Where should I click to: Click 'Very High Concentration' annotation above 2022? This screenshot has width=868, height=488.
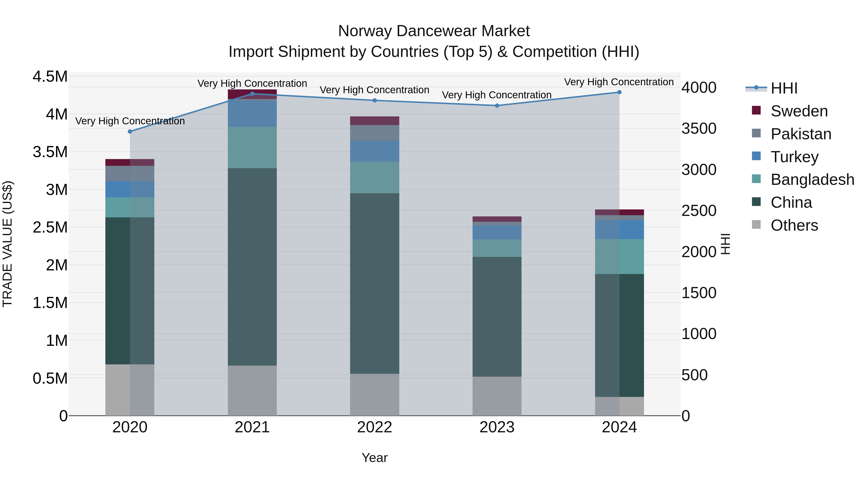374,90
